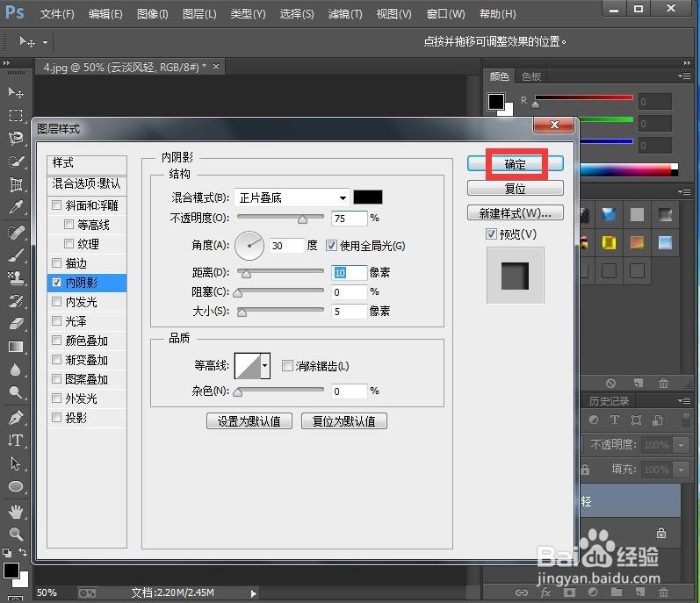Click the black shadow color swatch
The image size is (700, 603).
click(368, 197)
